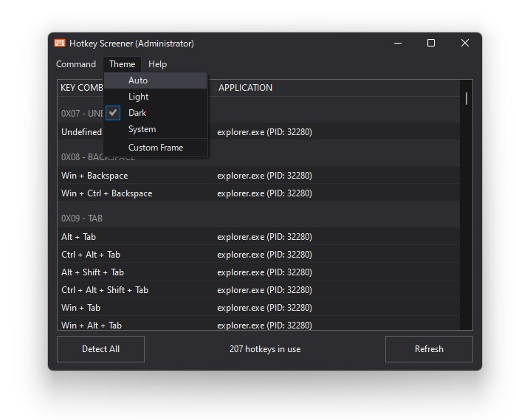Sort by the APPLICATION column header

pyautogui.click(x=246, y=88)
